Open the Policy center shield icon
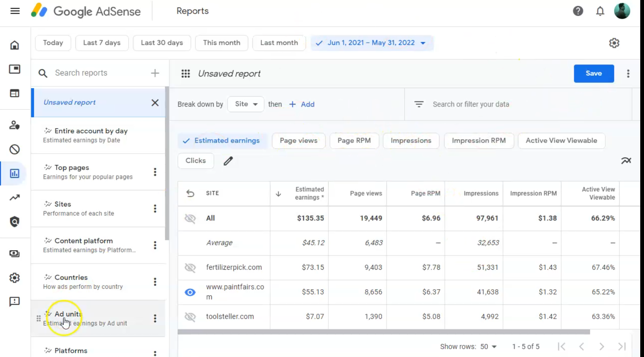The width and height of the screenshot is (644, 357). click(x=15, y=222)
